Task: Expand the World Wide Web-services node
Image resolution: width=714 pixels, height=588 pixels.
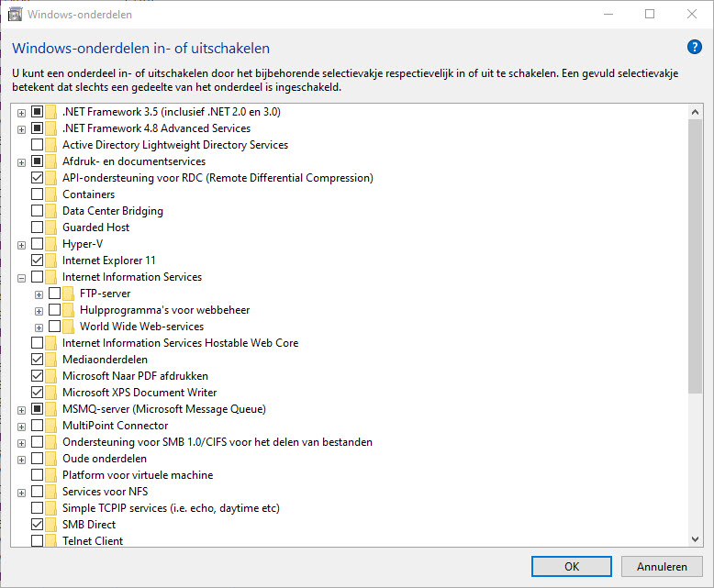Action: pyautogui.click(x=39, y=327)
